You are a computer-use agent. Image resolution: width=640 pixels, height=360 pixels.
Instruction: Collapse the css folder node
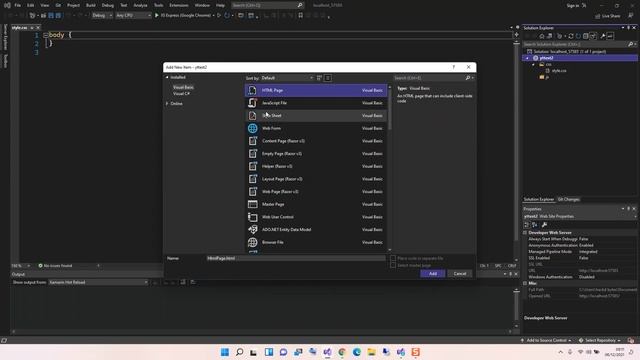click(x=533, y=64)
